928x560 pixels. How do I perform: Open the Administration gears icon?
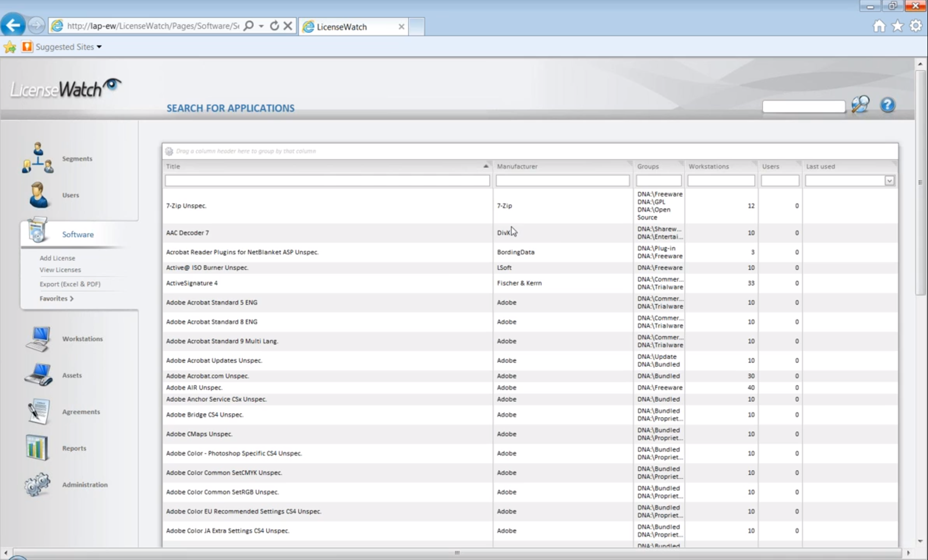click(x=37, y=484)
